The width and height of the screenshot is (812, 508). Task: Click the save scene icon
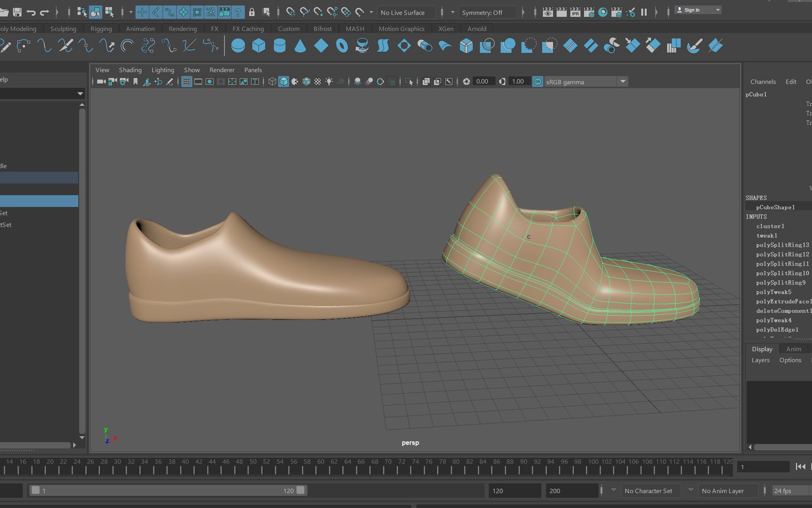pos(17,12)
